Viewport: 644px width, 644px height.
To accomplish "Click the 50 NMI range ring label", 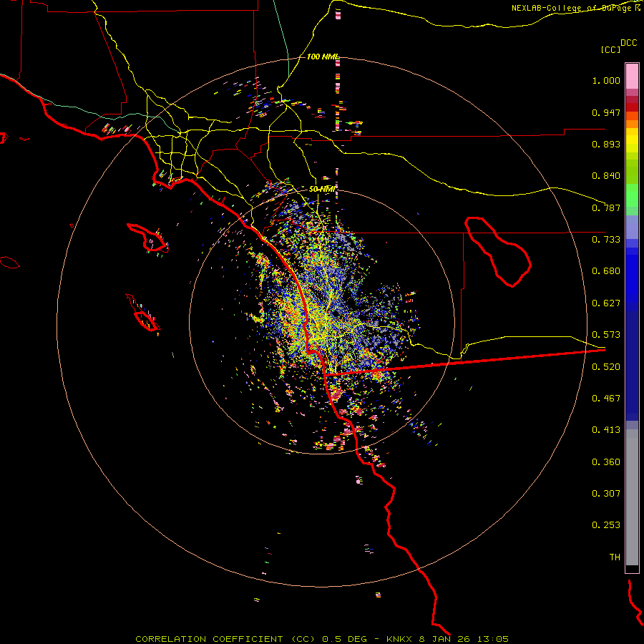I will click(322, 189).
